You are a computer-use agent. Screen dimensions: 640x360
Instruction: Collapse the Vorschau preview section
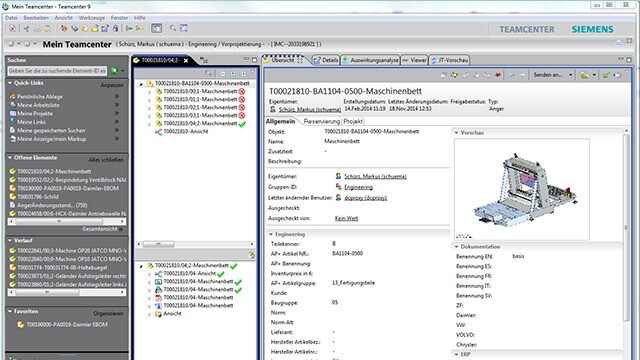(456, 133)
